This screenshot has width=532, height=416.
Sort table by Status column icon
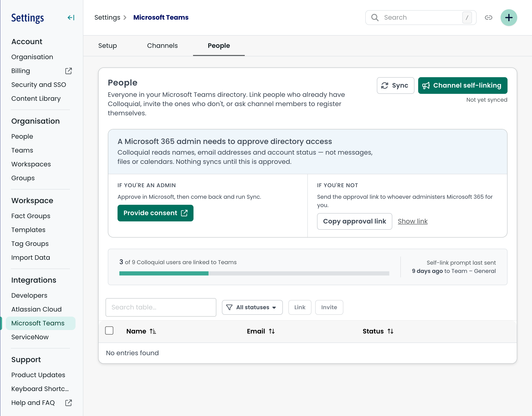(x=390, y=331)
